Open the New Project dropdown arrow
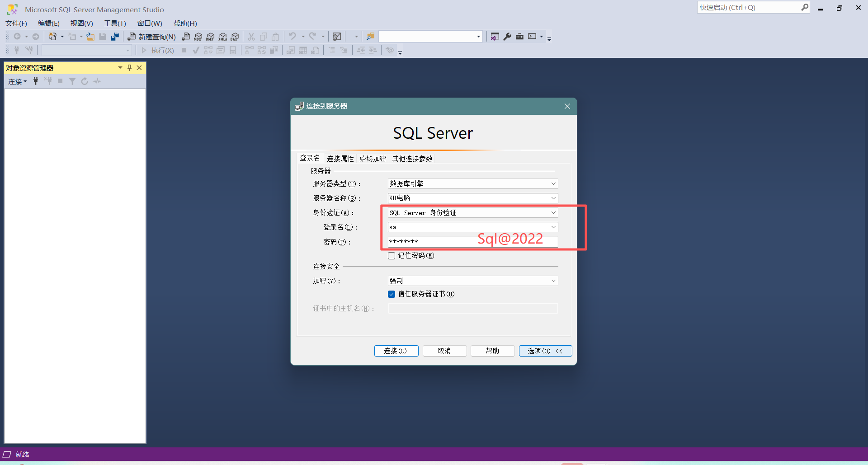This screenshot has height=465, width=868. (x=62, y=37)
